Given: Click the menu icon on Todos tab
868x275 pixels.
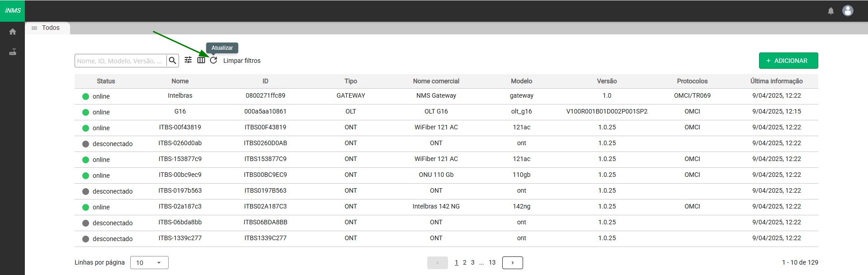Looking at the screenshot, I should coord(34,28).
